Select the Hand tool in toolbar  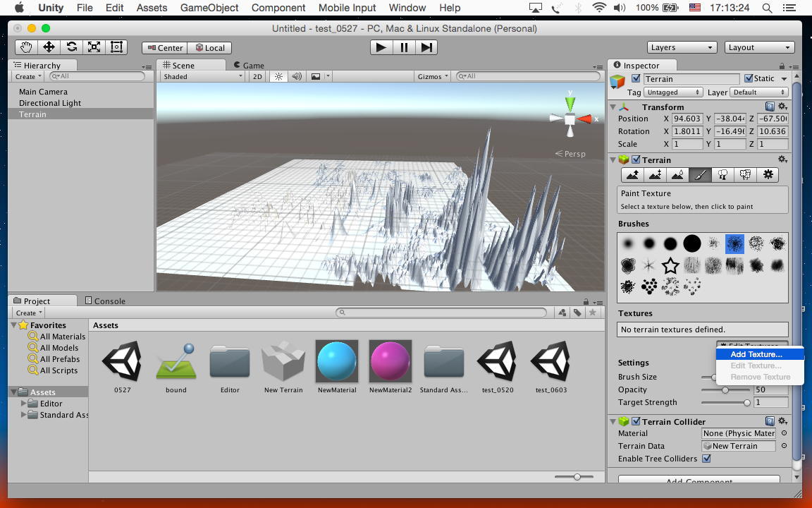coord(26,47)
